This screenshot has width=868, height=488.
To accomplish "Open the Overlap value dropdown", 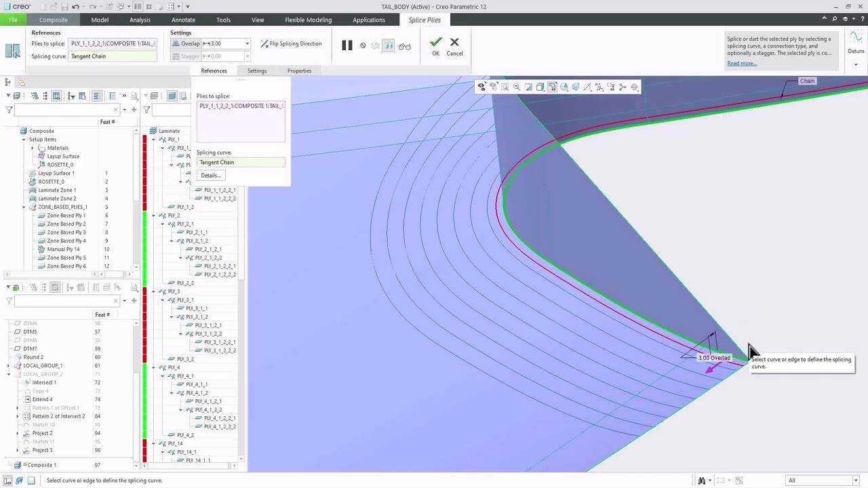I will click(x=247, y=43).
